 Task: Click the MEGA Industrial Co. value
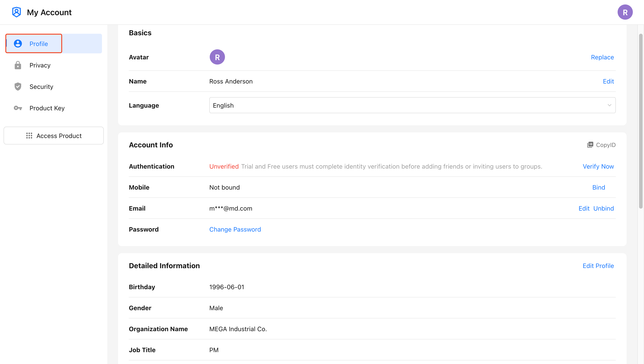(x=238, y=329)
